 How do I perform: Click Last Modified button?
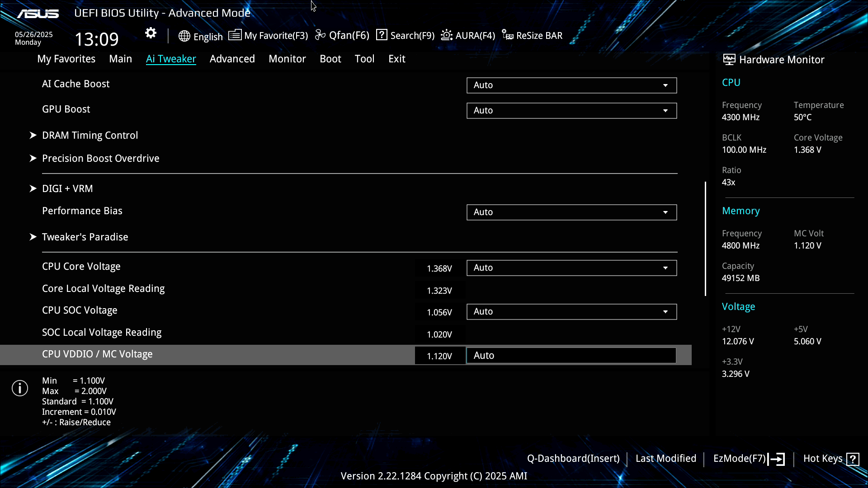pyautogui.click(x=665, y=459)
